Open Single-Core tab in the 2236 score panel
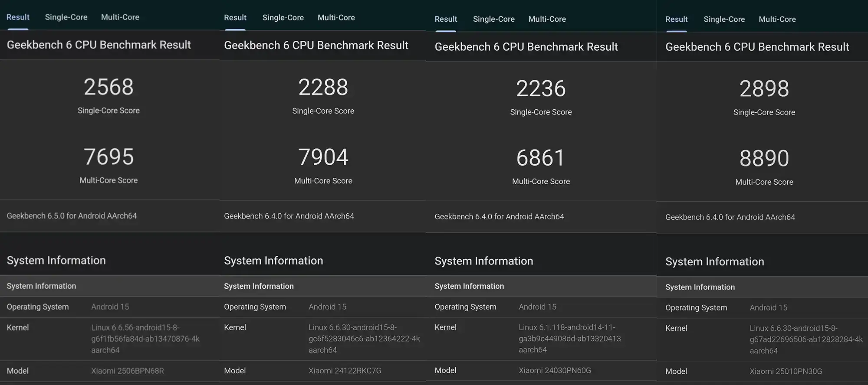 point(494,19)
